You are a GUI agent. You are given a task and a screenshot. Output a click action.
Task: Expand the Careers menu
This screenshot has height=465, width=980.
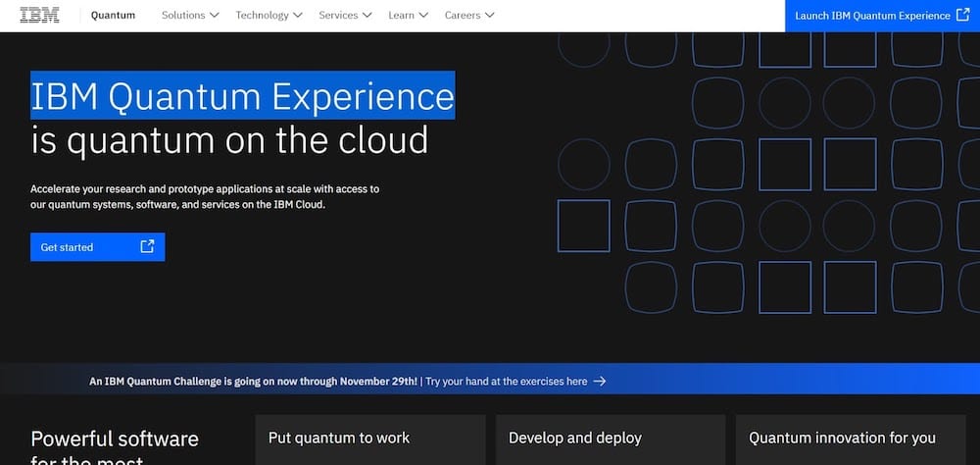point(469,15)
